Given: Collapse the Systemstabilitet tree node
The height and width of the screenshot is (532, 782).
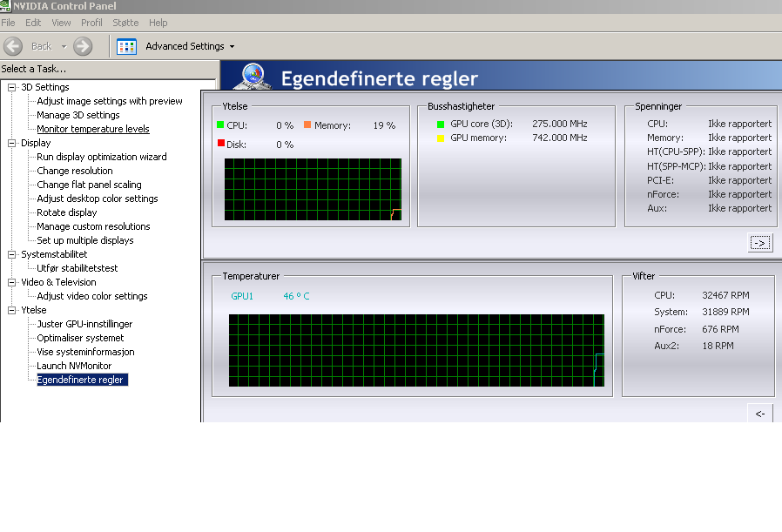Looking at the screenshot, I should 11,254.
